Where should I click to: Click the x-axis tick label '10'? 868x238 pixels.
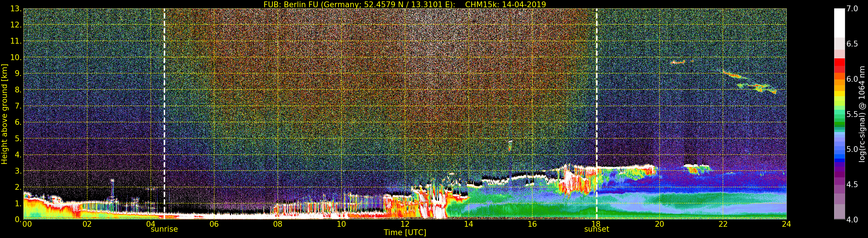pos(341,224)
